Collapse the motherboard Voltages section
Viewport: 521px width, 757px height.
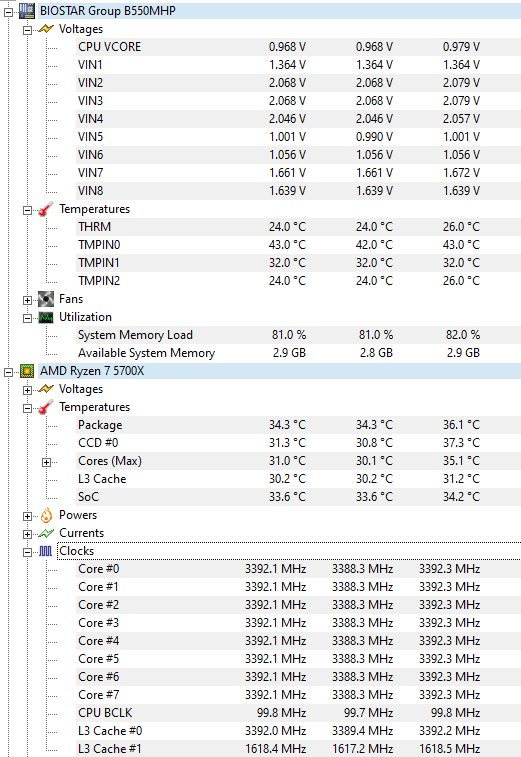click(x=27, y=30)
